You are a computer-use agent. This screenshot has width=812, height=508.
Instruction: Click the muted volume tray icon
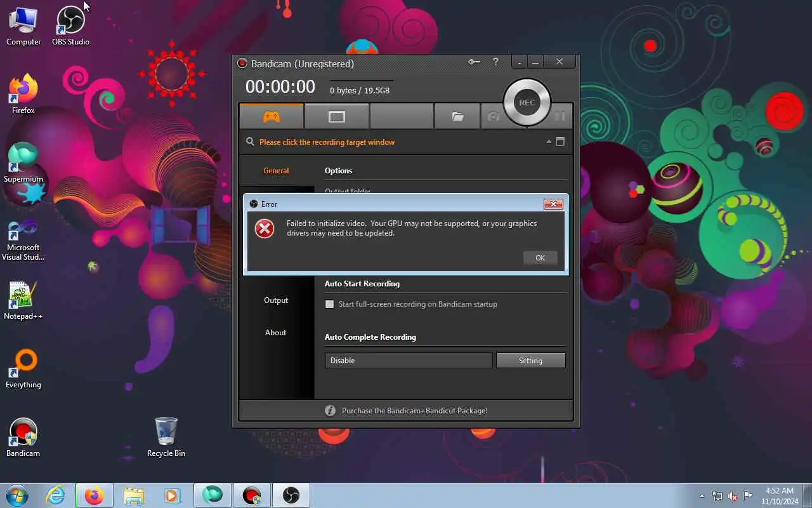point(733,496)
